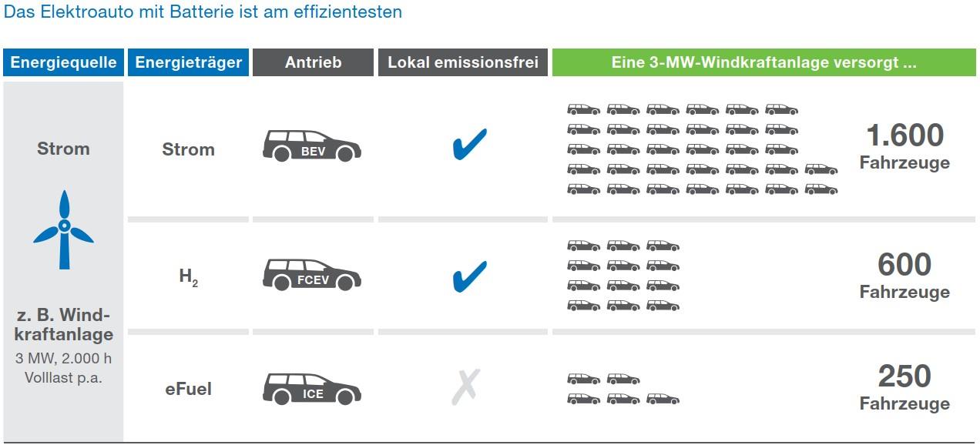Viewport: 980px width, 445px height.
Task: Click the blue checkmark in the Strom row
Action: click(469, 144)
